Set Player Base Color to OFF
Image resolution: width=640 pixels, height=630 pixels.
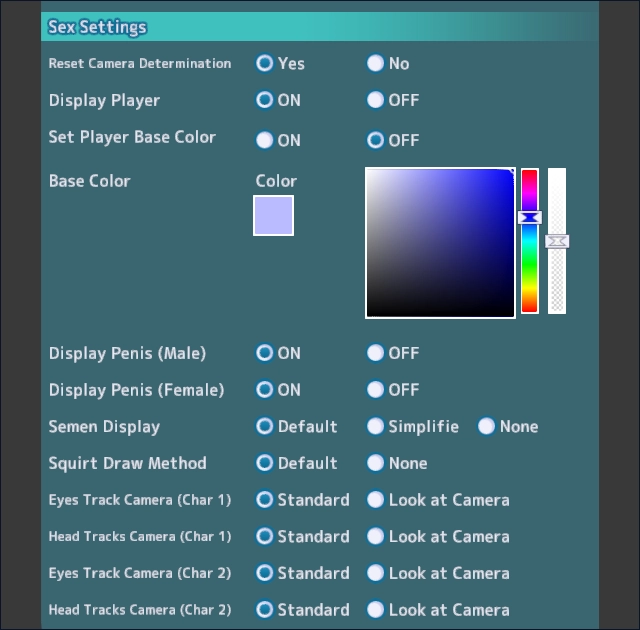click(x=375, y=140)
